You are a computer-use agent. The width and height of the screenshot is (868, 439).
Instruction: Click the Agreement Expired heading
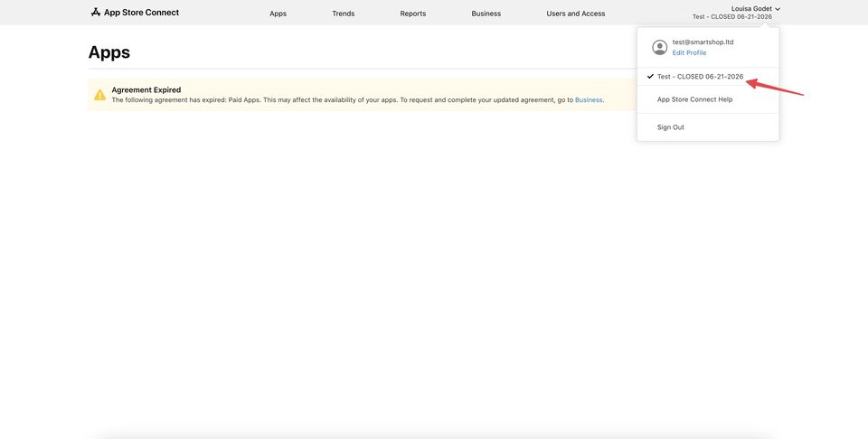[x=146, y=89]
